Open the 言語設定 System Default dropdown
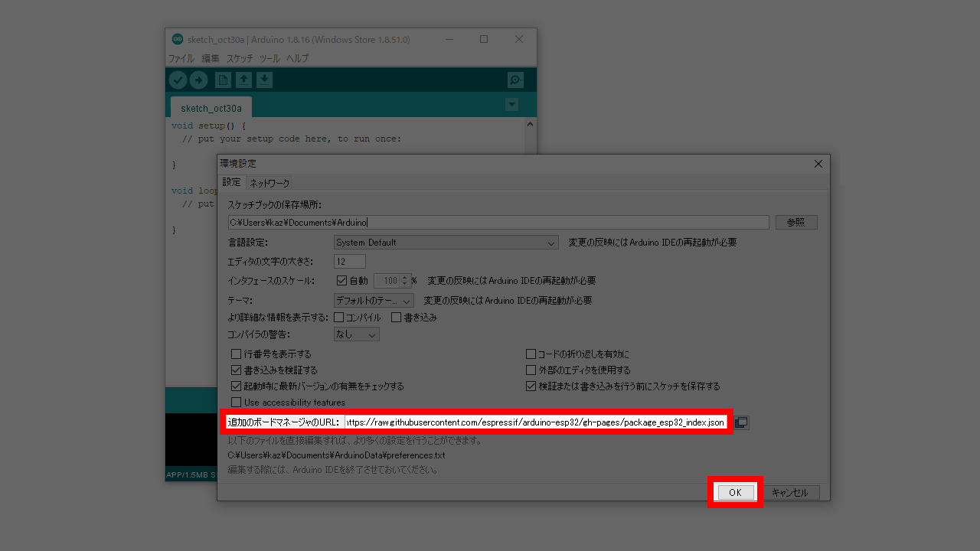 click(446, 243)
